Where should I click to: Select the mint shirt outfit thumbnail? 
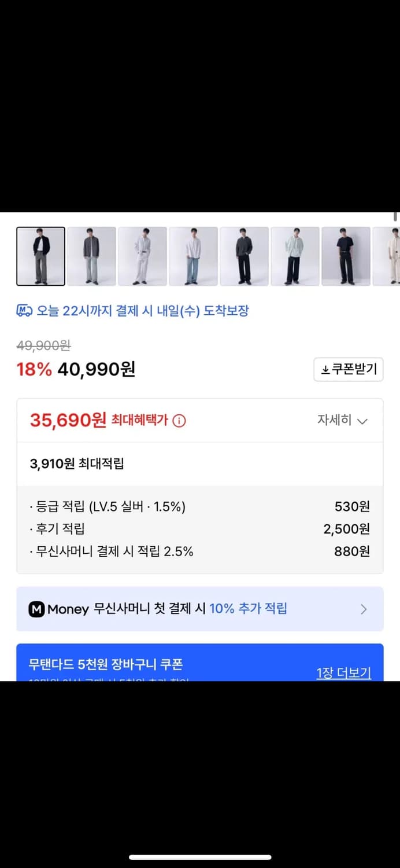tap(295, 256)
